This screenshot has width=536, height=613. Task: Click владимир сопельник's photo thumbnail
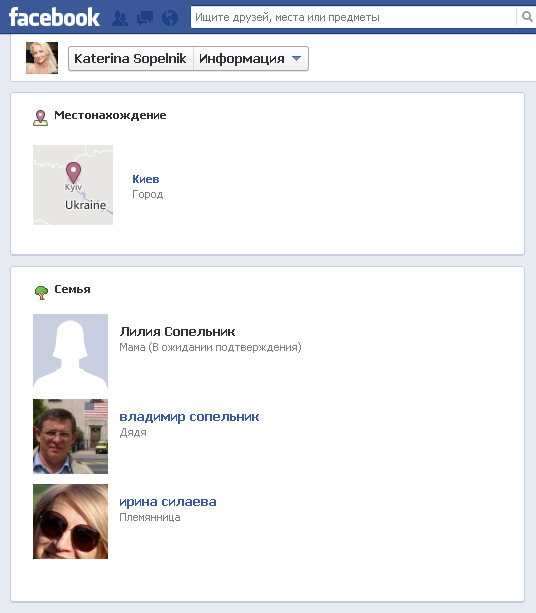pos(70,436)
